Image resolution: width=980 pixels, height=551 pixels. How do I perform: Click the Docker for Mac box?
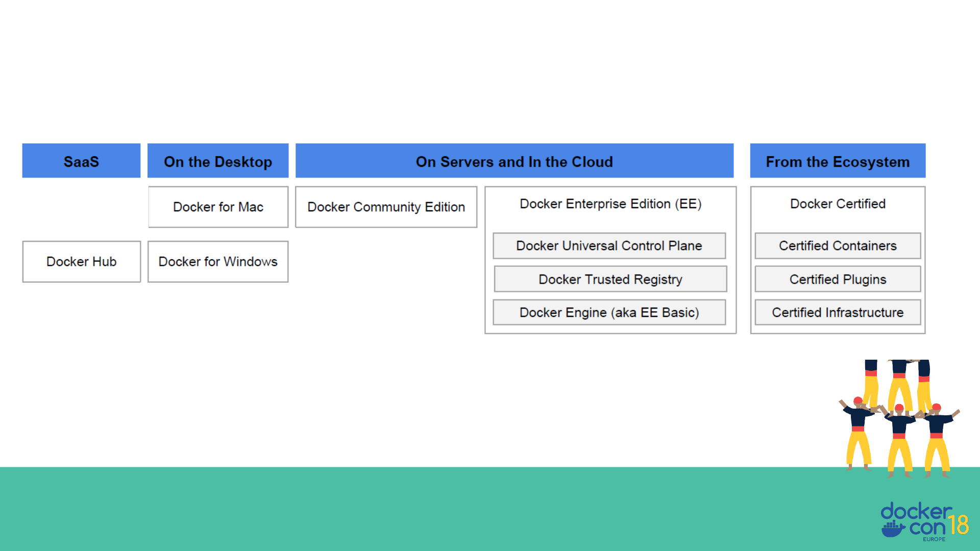point(218,207)
